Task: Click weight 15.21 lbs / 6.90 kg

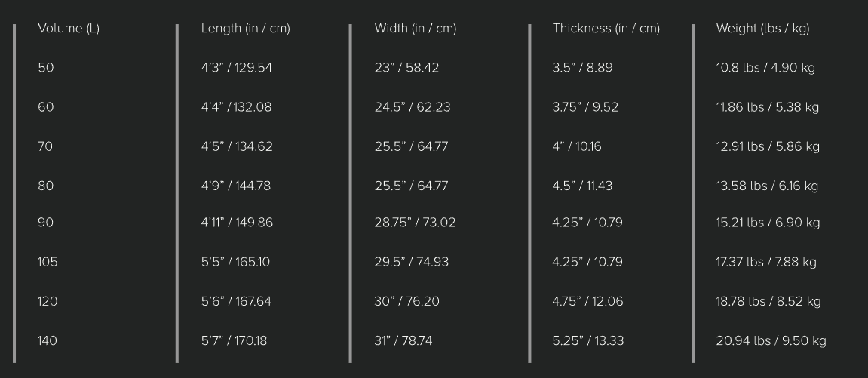Action: pyautogui.click(x=768, y=223)
